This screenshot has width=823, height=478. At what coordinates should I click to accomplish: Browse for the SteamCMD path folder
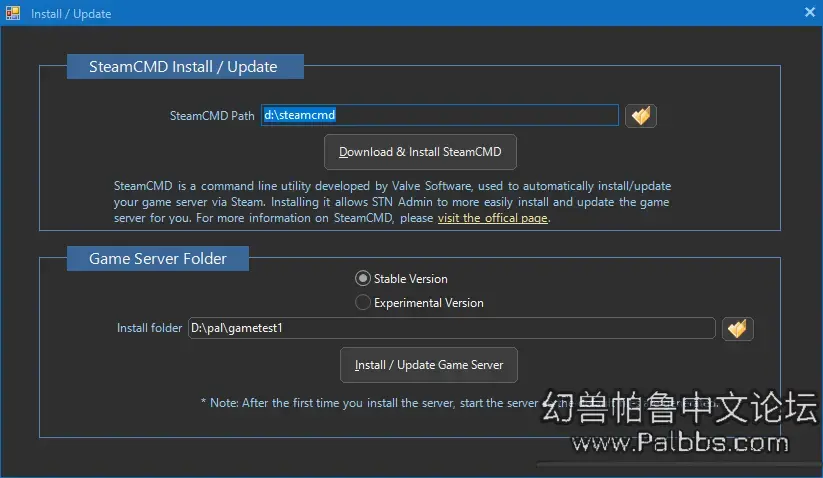coord(640,115)
